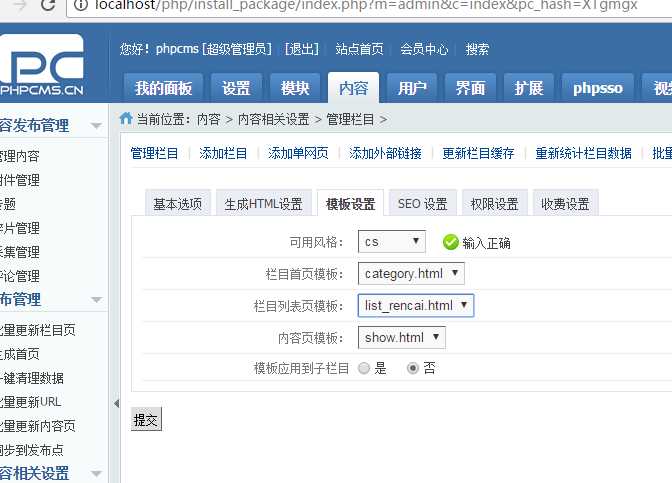Click the home icon in breadcrumb
Viewport: 672px width, 483px height.
[126, 118]
